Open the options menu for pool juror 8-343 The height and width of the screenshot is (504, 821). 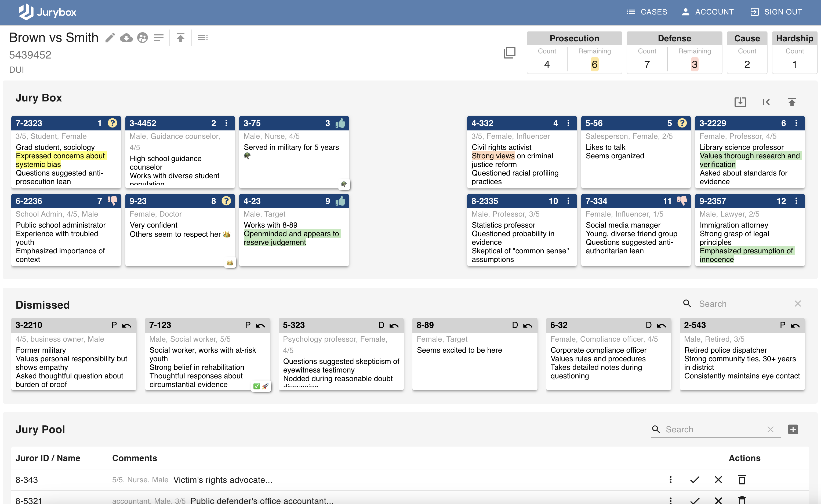(671, 480)
